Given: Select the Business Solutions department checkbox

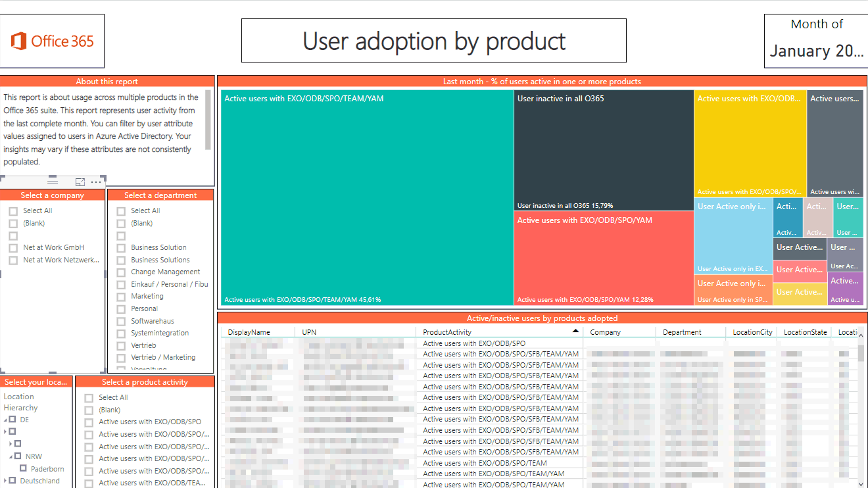Looking at the screenshot, I should [x=121, y=260].
